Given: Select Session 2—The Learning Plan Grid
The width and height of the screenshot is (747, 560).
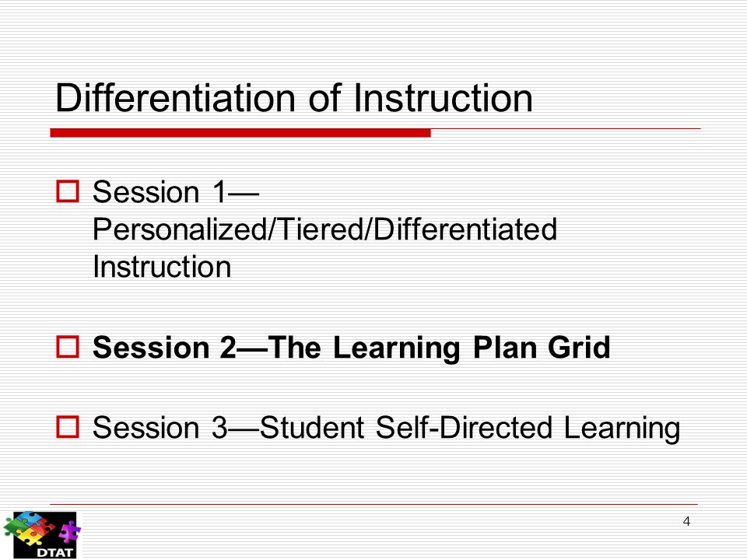Looking at the screenshot, I should pos(352,348).
